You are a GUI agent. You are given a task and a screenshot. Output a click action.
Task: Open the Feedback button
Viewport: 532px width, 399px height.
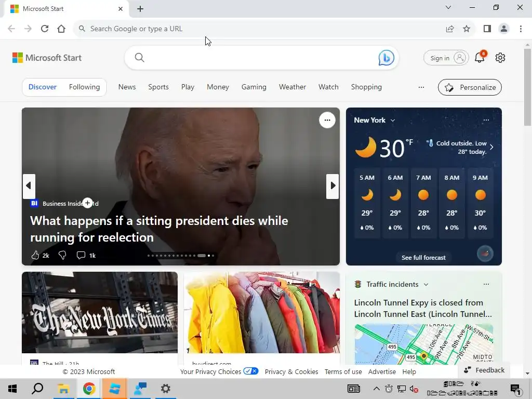click(x=484, y=370)
